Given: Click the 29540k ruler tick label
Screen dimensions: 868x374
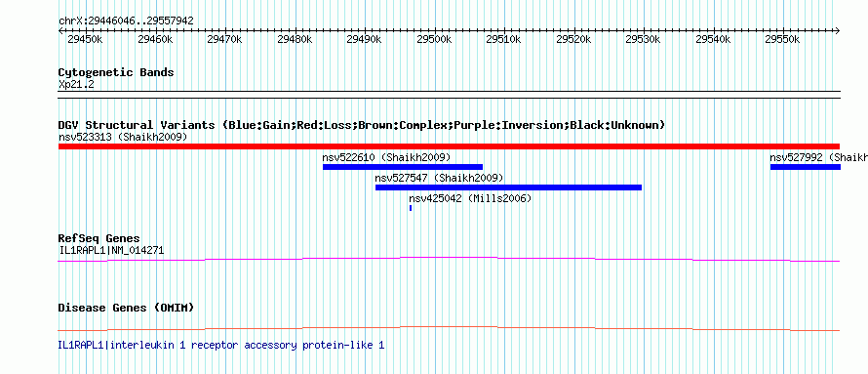Looking at the screenshot, I should (713, 39).
